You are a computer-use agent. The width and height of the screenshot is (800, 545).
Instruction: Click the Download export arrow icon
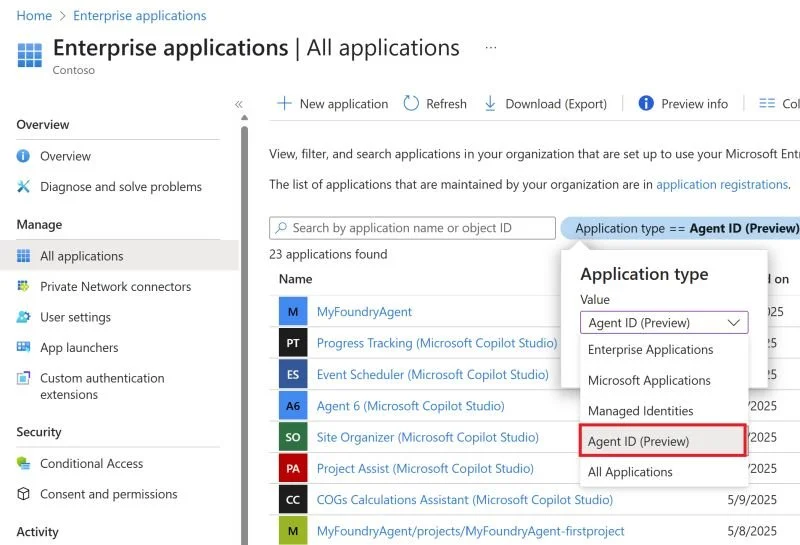click(x=490, y=104)
